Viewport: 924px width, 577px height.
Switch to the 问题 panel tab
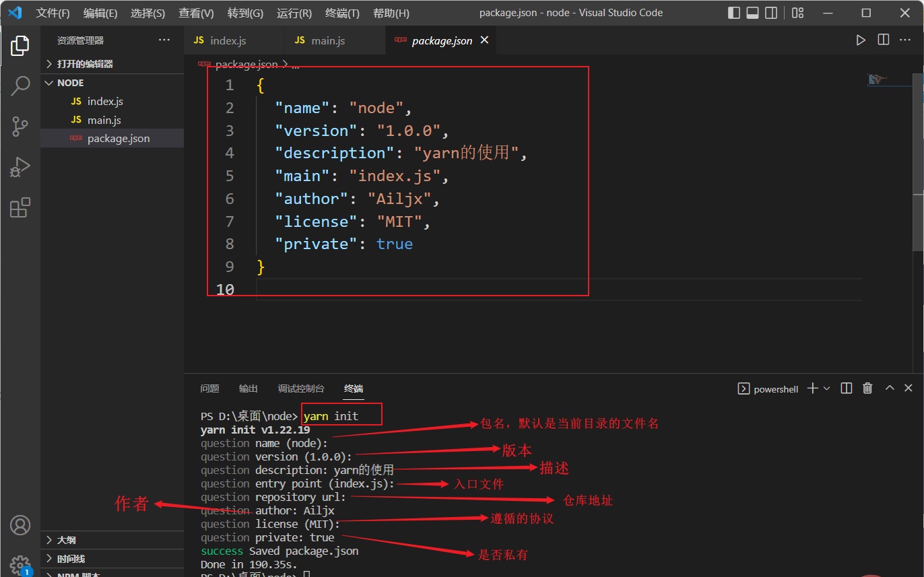click(x=209, y=388)
